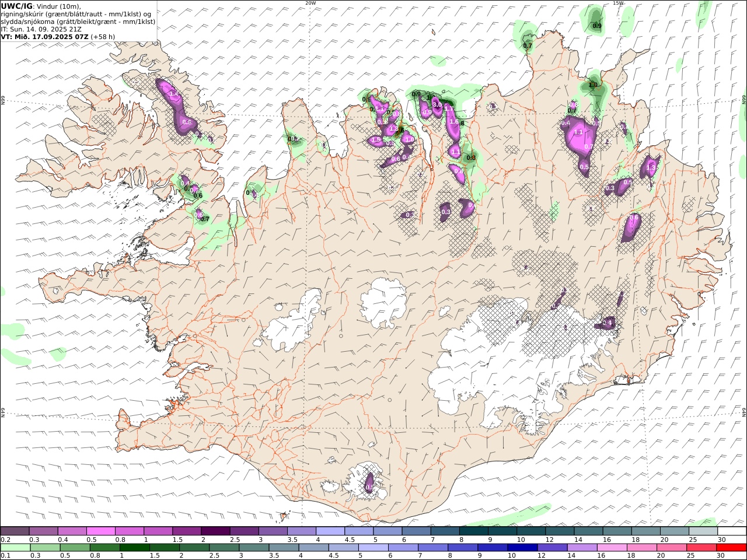The height and width of the screenshot is (560, 747).
Task: Click the '4.5' label in lower legend row
Action: [333, 555]
